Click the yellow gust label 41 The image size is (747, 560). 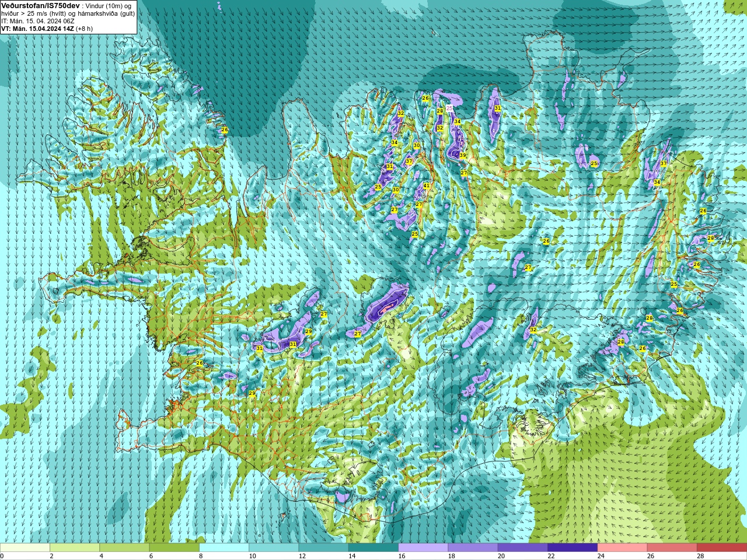[427, 186]
